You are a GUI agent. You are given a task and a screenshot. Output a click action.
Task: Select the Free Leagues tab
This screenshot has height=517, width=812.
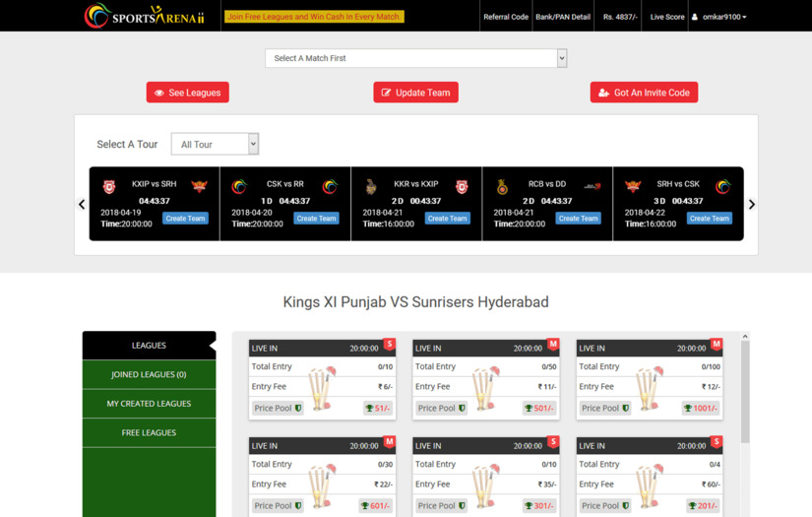click(x=150, y=432)
